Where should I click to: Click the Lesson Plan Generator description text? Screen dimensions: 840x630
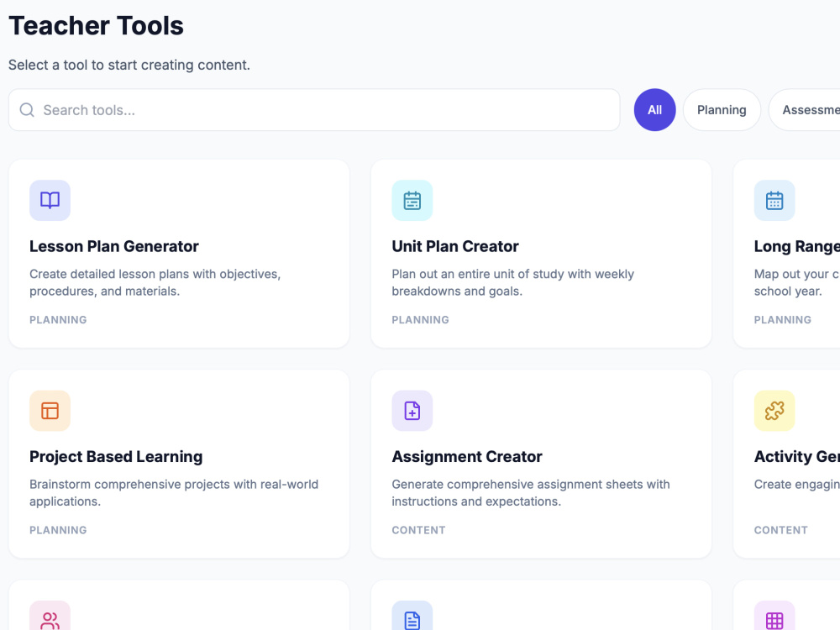[155, 282]
